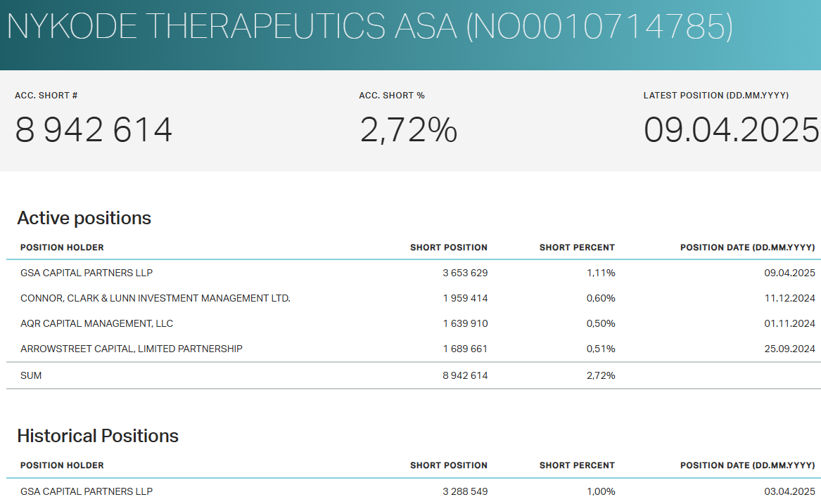Click short percent 0,51%

[601, 349]
